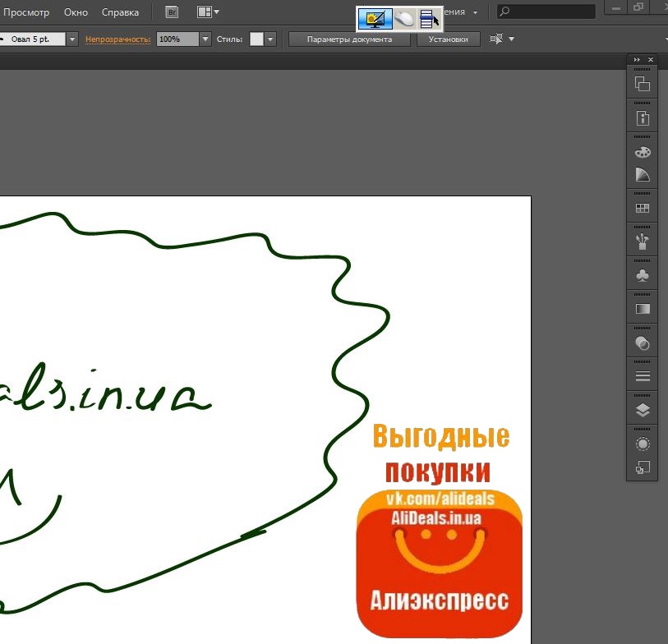Viewport: 668px width, 644px height.
Task: Open the Appearance panel dotted-circle icon
Action: (x=643, y=444)
